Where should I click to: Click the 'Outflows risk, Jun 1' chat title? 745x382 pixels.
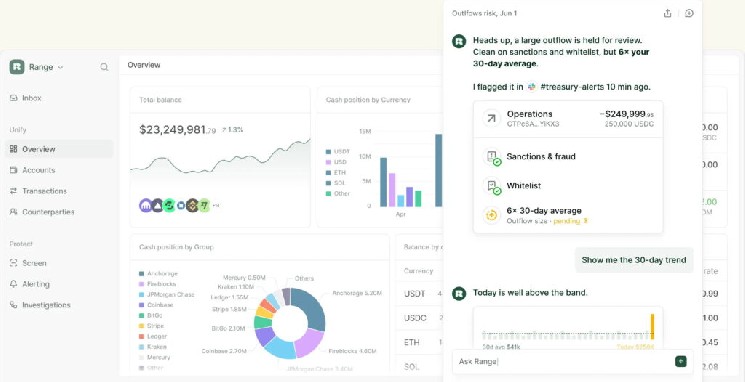pyautogui.click(x=484, y=13)
